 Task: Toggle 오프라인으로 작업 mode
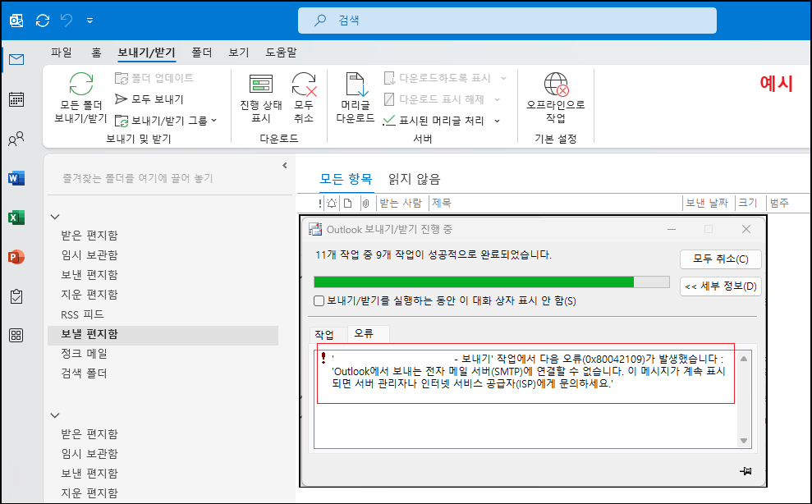[556, 98]
